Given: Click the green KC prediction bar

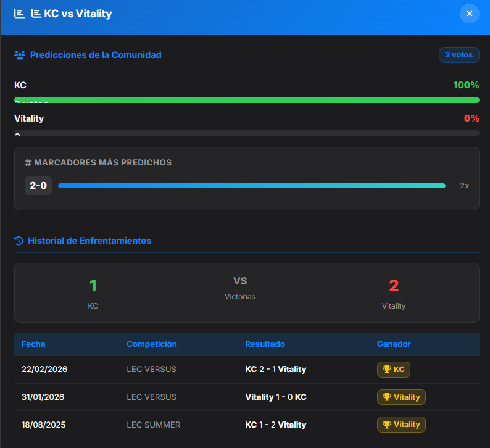Looking at the screenshot, I should (247, 100).
